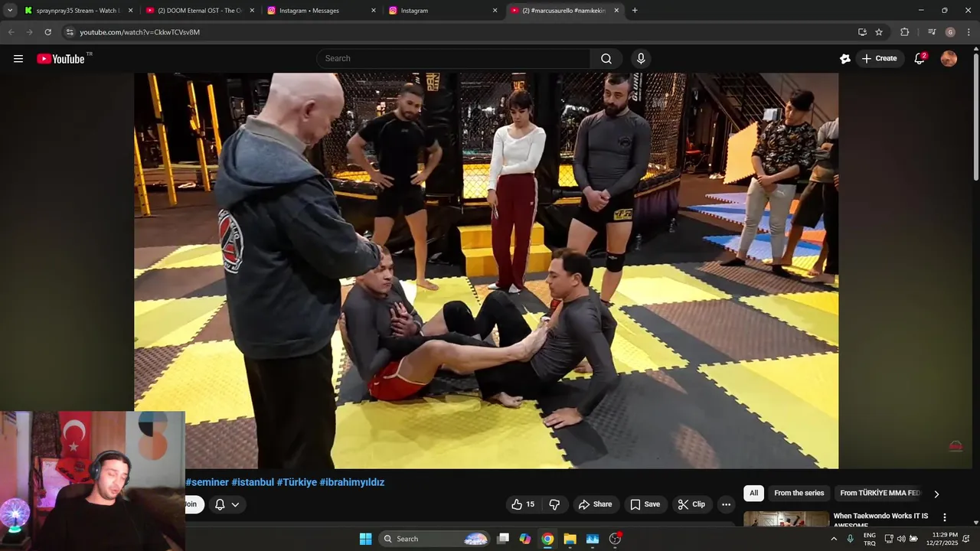Click the address bar URL

(x=140, y=32)
